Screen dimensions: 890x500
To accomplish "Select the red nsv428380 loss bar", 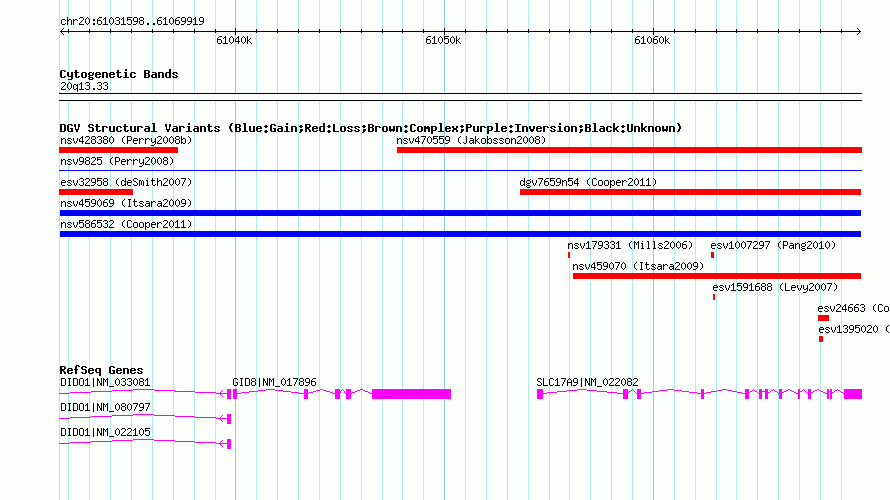I will 119,150.
